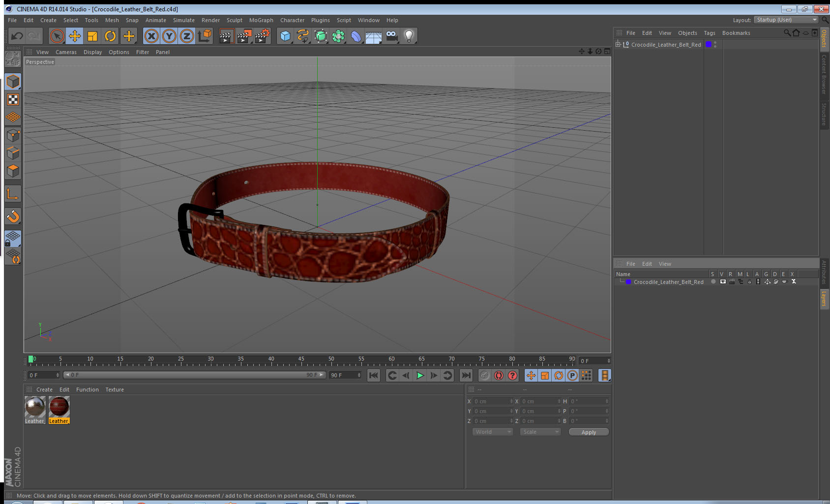Open the Objects tab on right edge
This screenshot has height=504, width=830.
[x=824, y=38]
